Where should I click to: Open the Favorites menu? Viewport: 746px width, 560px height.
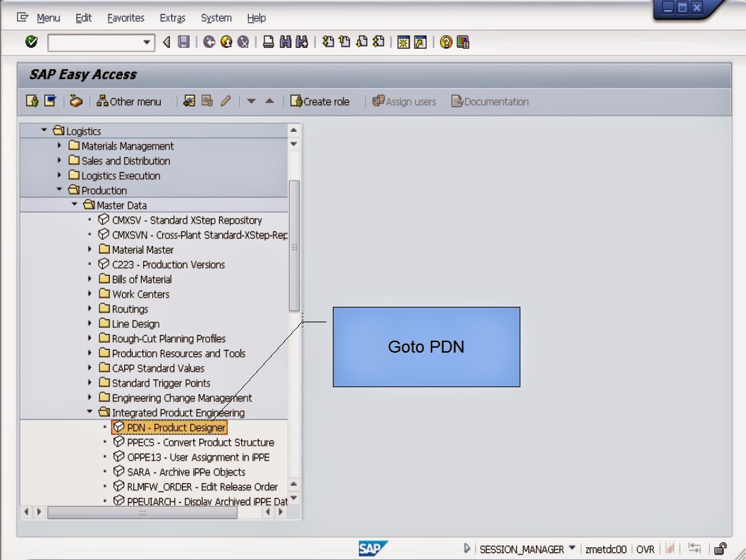point(126,18)
